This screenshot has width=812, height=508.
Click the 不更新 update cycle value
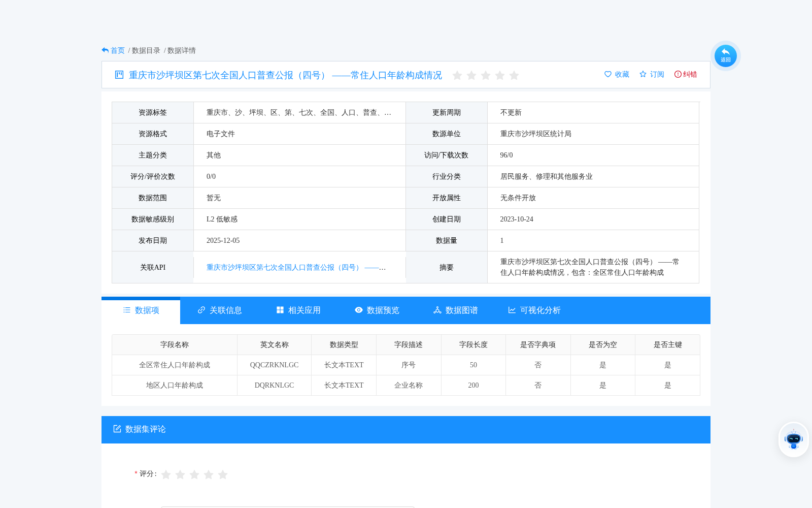511,112
